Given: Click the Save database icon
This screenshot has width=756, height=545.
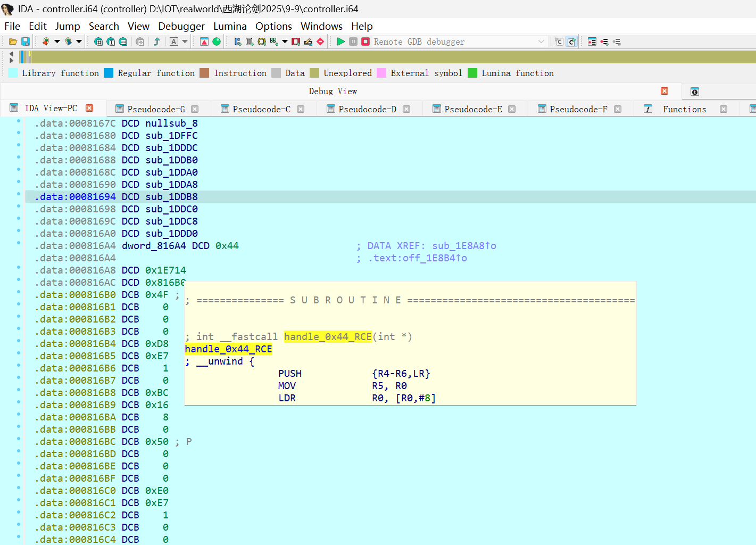Looking at the screenshot, I should coord(25,42).
